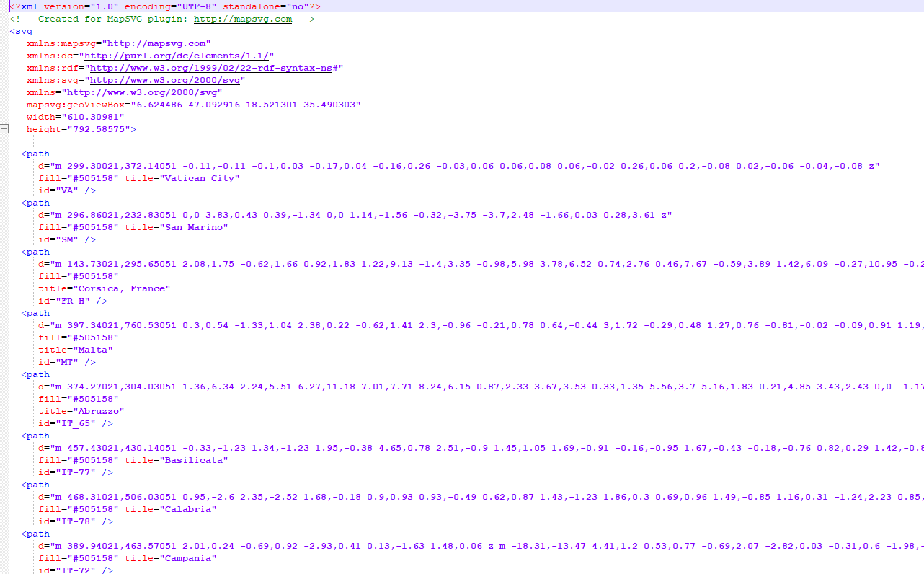Click the id value "MT"
Image resolution: width=924 pixels, height=574 pixels.
tap(67, 362)
